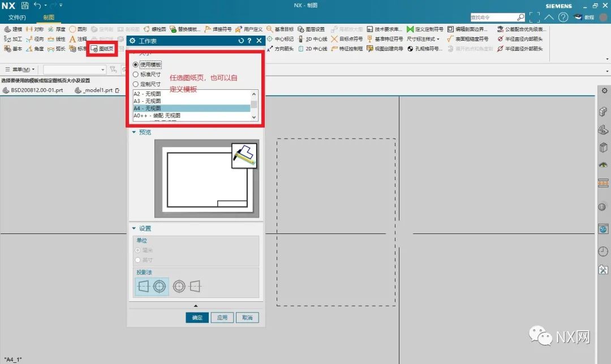Image resolution: width=611 pixels, height=364 pixels.
Task: Switch to _model1.prt tab
Action: click(x=97, y=90)
